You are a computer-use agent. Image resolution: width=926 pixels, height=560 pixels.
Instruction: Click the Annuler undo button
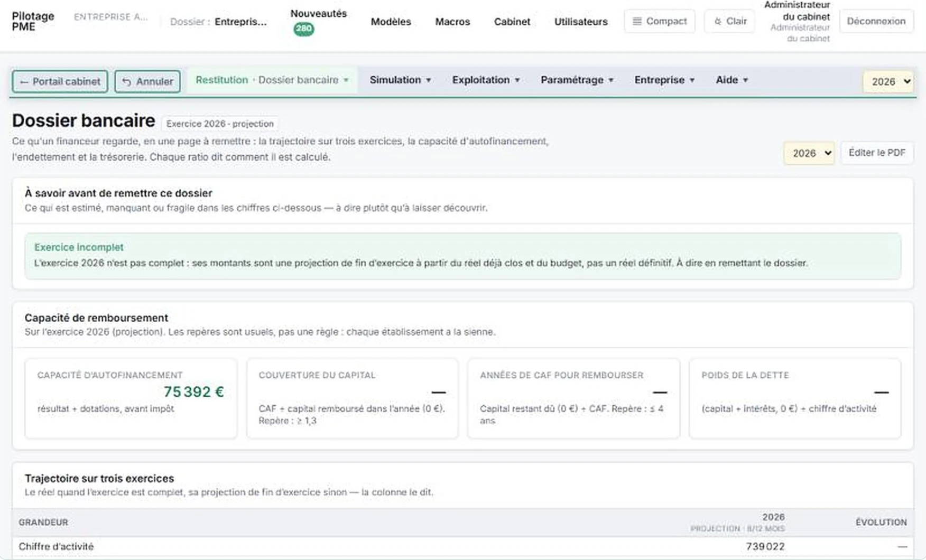tap(147, 81)
